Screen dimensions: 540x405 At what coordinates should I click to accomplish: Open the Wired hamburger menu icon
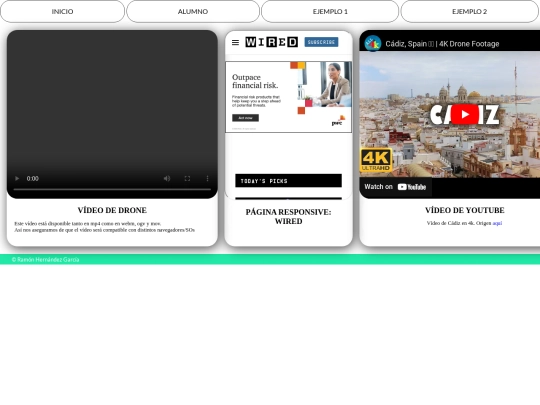pos(236,42)
